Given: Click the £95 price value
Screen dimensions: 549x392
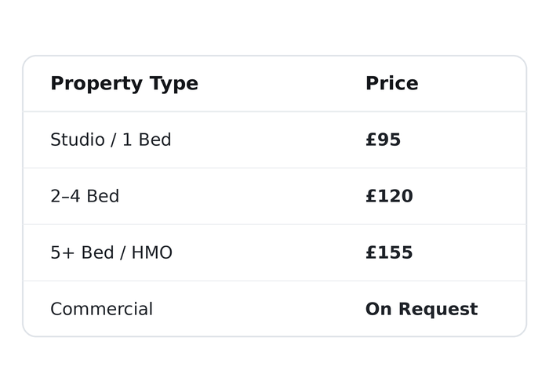Looking at the screenshot, I should [x=383, y=140].
